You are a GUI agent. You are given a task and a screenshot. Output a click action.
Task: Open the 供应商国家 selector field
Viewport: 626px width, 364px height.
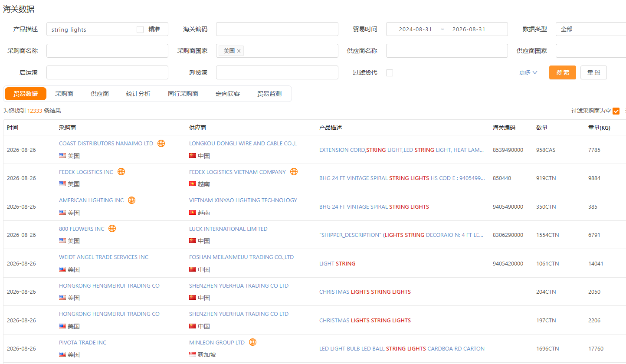(x=590, y=51)
